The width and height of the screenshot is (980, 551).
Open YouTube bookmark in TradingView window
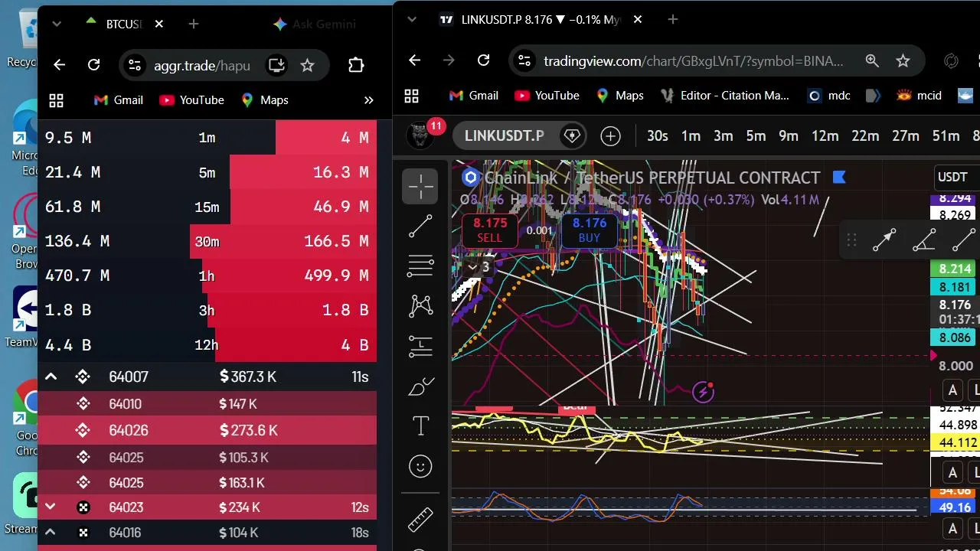point(547,96)
